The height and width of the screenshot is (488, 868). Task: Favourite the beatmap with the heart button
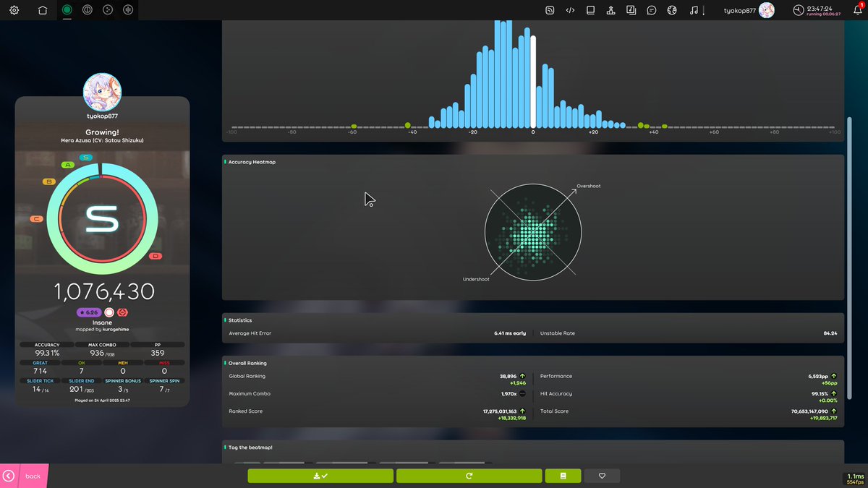[602, 476]
